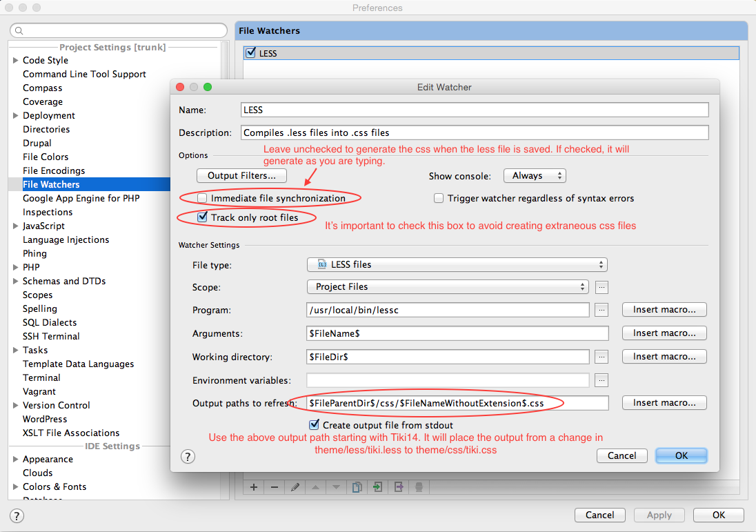Select SQL Dialects in settings list

click(50, 323)
